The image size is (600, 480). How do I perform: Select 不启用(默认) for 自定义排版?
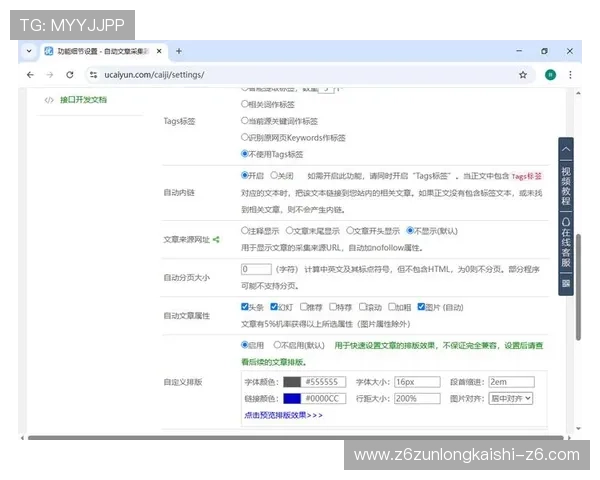click(277, 345)
